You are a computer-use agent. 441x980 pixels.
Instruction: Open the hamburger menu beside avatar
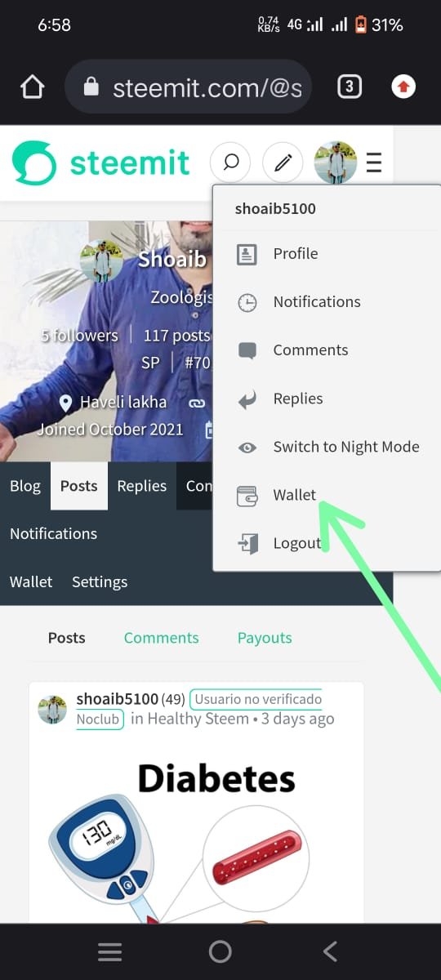(374, 163)
